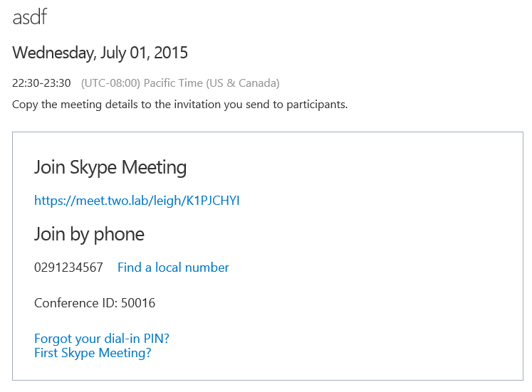Image resolution: width=532 pixels, height=392 pixels.
Task: Click the copy meeting details instruction text
Action: pos(179,105)
